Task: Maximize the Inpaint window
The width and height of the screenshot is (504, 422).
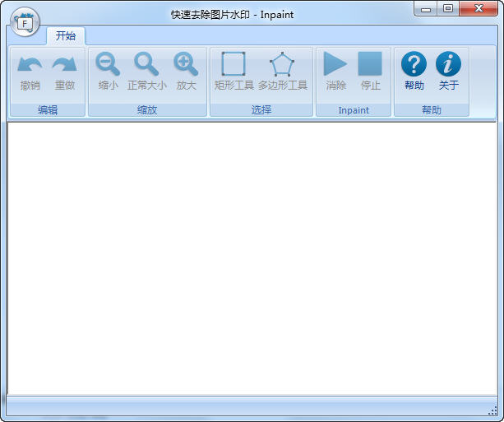Action: tap(448, 9)
